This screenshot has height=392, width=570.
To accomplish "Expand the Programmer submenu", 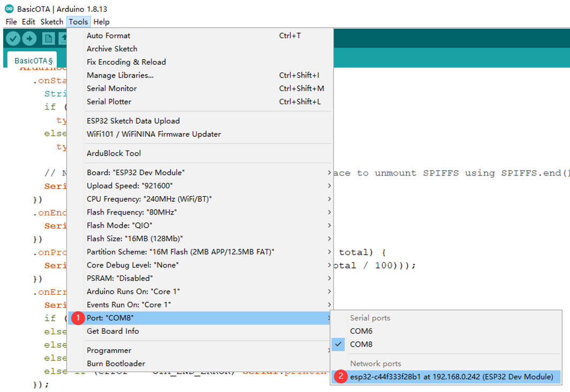I will [x=200, y=351].
